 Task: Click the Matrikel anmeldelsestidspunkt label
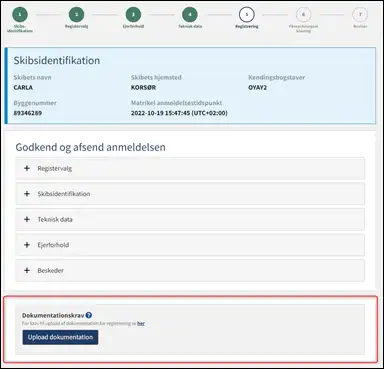[177, 103]
